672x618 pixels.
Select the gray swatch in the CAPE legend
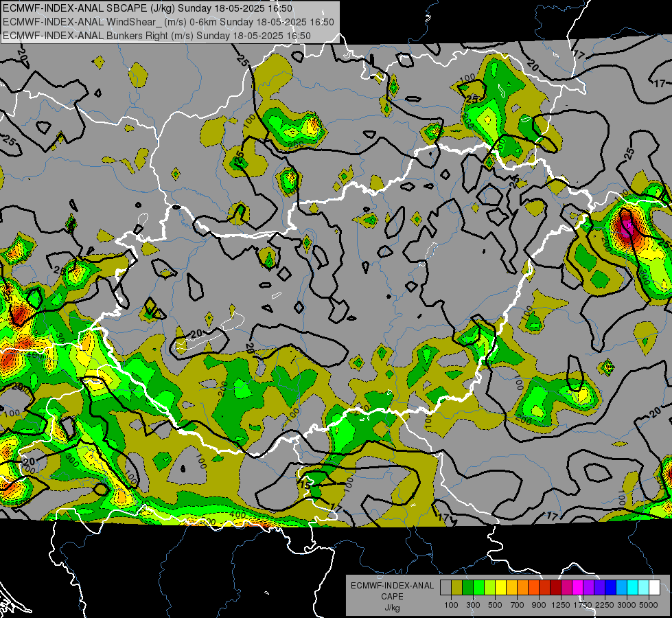[x=445, y=587]
